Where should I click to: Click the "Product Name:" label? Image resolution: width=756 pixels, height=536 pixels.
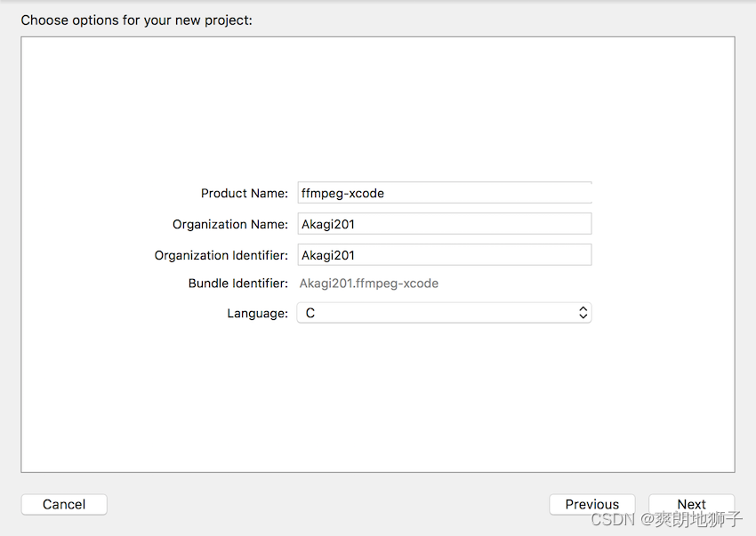pyautogui.click(x=245, y=193)
